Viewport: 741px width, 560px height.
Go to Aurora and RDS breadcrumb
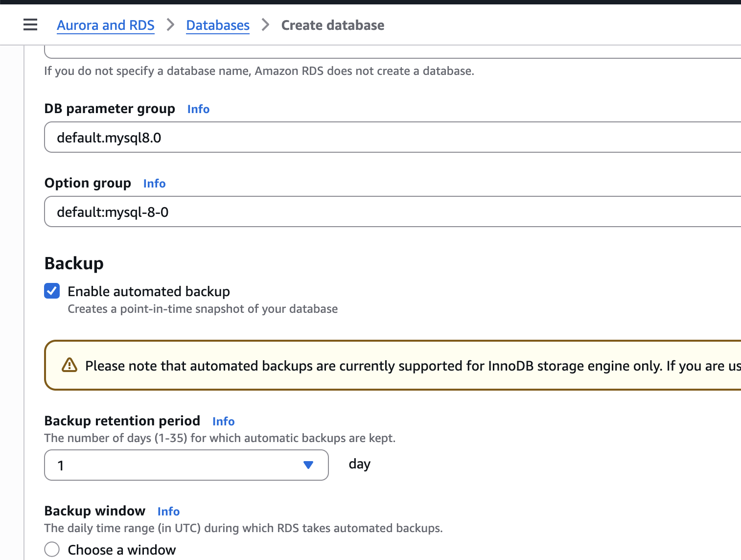point(106,25)
